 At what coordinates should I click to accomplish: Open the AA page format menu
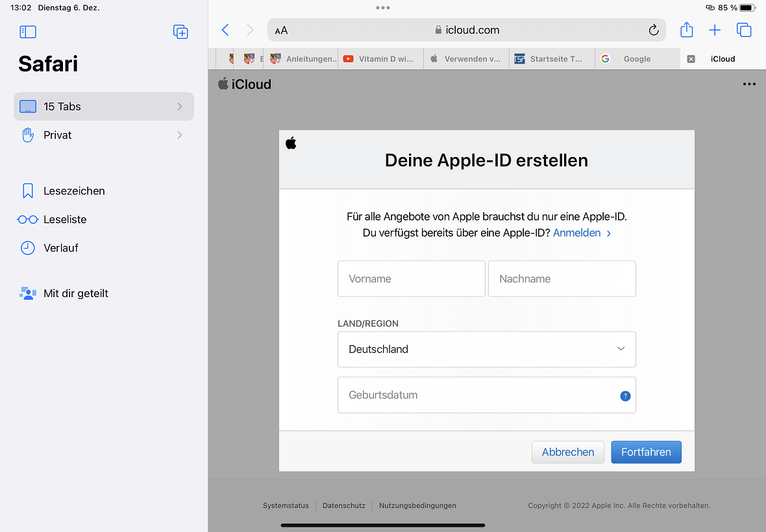click(281, 30)
